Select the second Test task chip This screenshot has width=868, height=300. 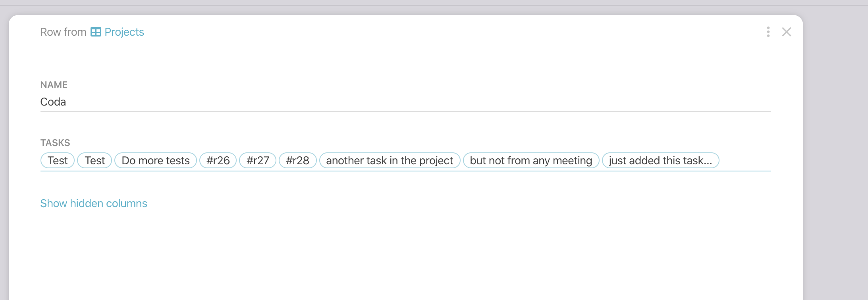[x=95, y=161]
